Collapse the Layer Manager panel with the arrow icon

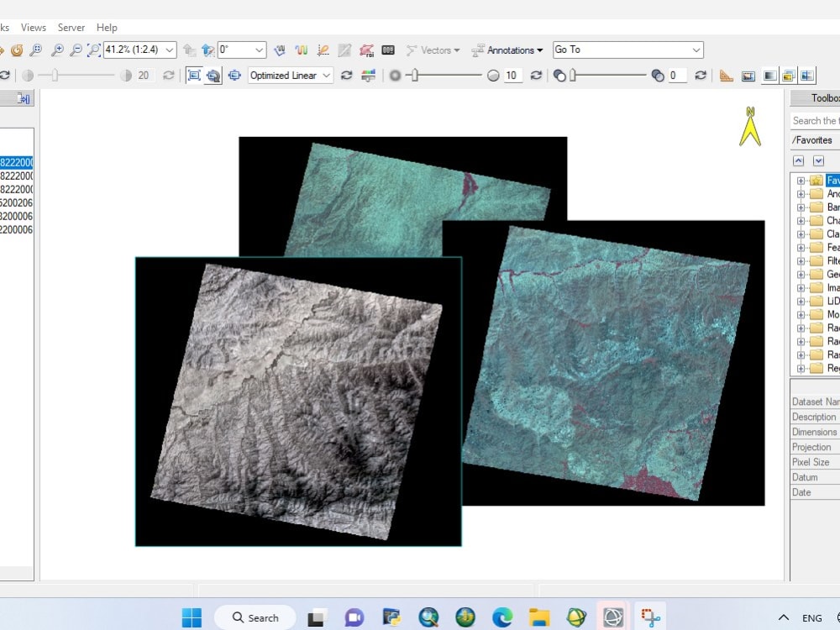23,98
